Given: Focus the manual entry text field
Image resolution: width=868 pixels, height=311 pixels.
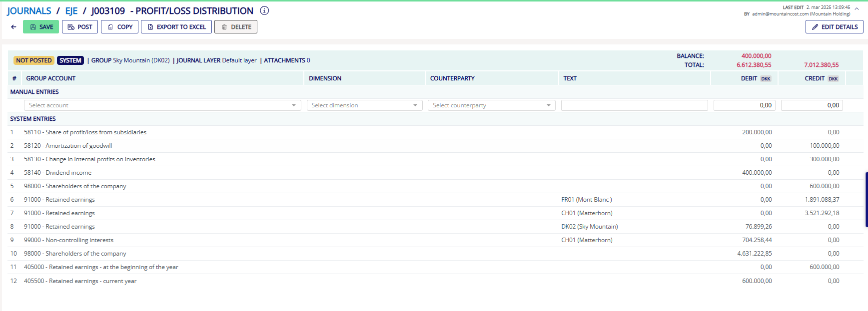Looking at the screenshot, I should (x=635, y=105).
